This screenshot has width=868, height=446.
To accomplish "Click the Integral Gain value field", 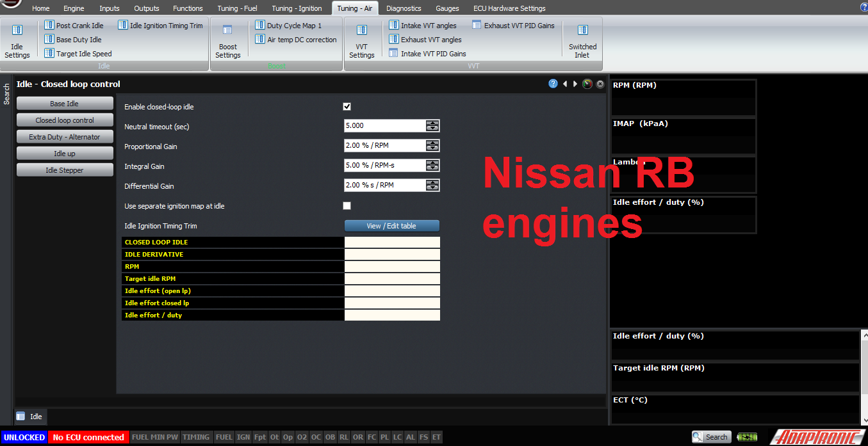I will 385,166.
